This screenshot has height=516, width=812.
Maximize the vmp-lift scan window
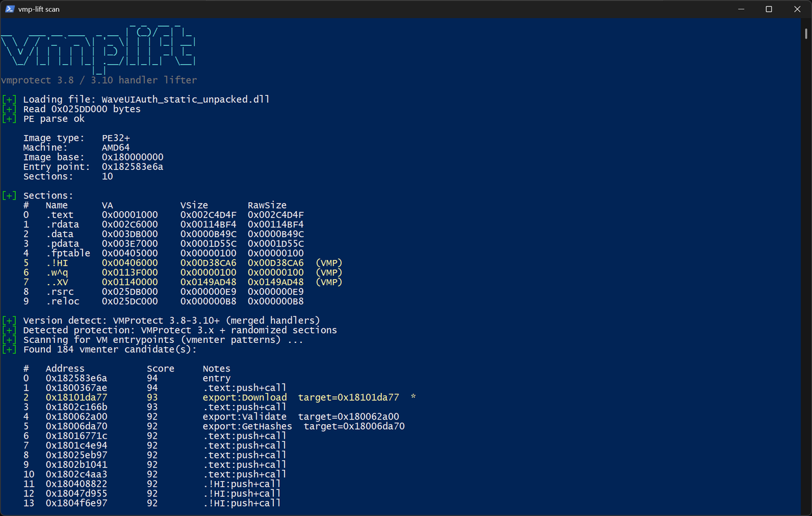769,9
